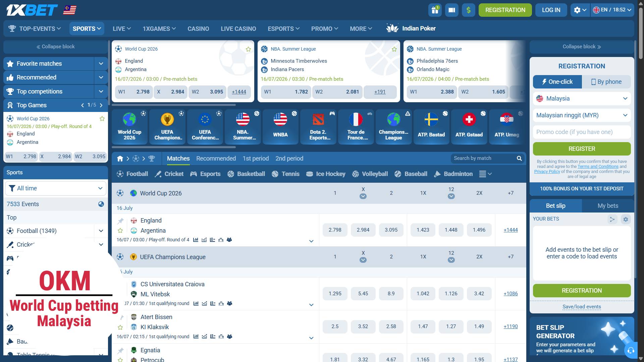This screenshot has height=362, width=644.
Task: Click the promo code input field
Action: point(582,132)
